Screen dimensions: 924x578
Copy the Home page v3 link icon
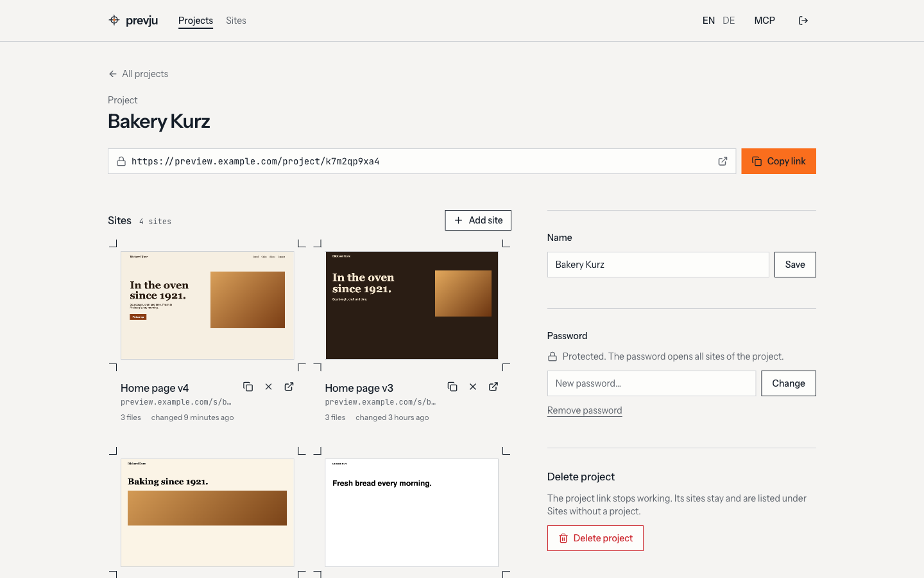click(452, 387)
